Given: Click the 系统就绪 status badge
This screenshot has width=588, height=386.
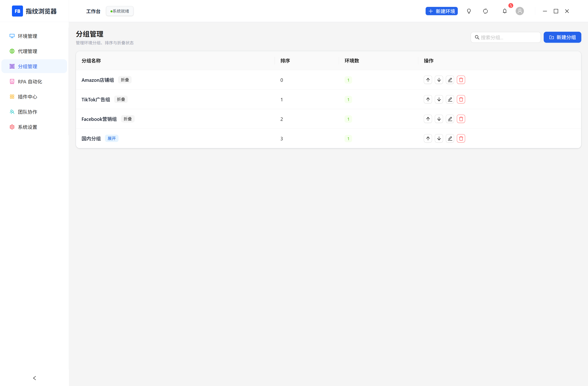Looking at the screenshot, I should [x=120, y=11].
